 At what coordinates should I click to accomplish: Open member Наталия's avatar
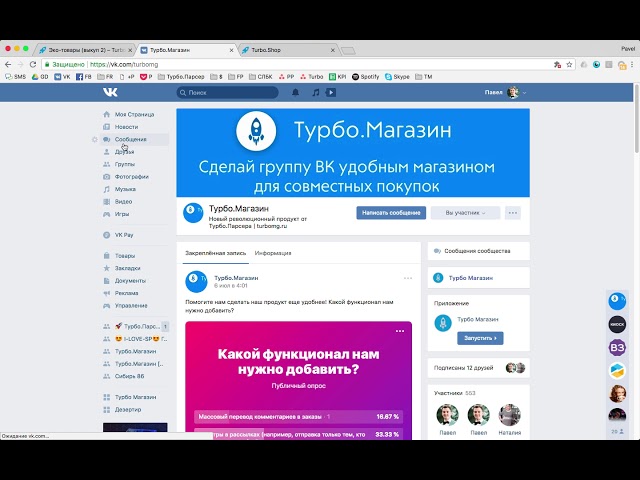509,415
